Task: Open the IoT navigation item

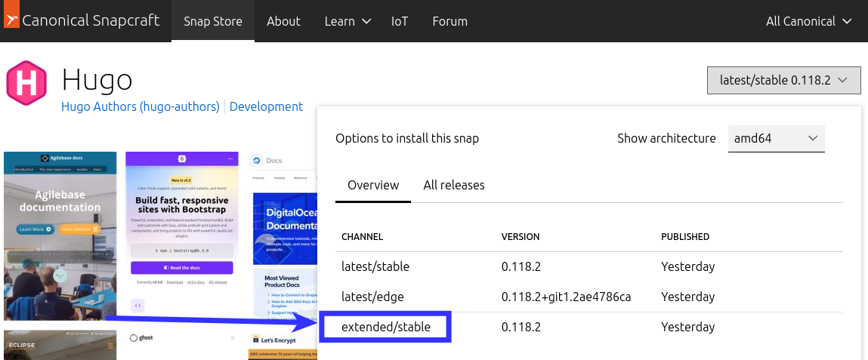Action: pos(400,21)
